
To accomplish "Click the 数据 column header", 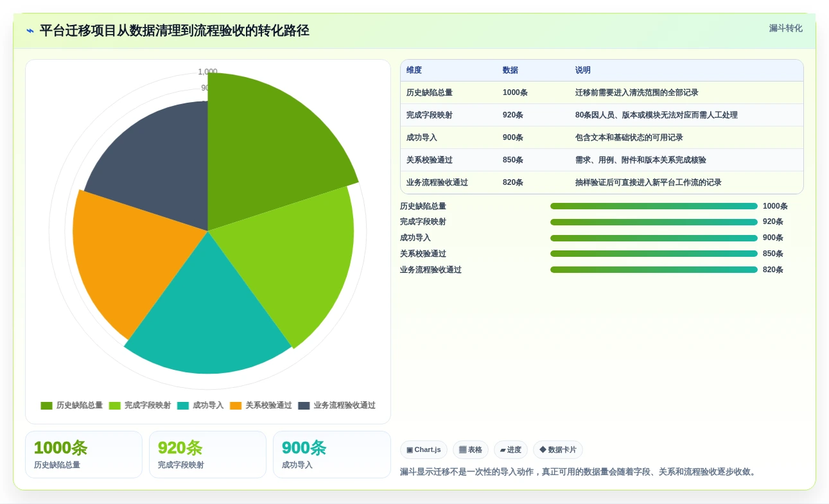I will tap(510, 71).
